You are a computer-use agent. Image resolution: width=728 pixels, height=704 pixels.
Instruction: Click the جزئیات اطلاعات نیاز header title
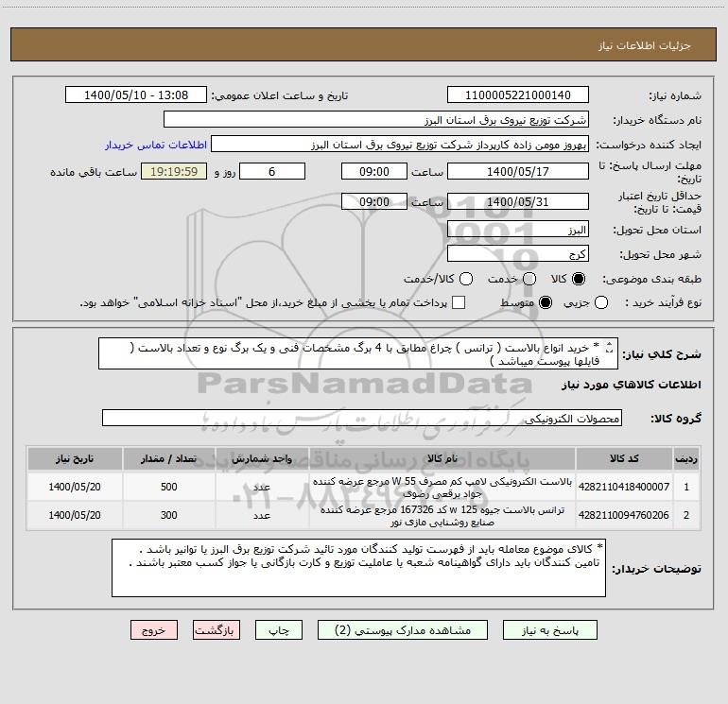click(x=645, y=45)
